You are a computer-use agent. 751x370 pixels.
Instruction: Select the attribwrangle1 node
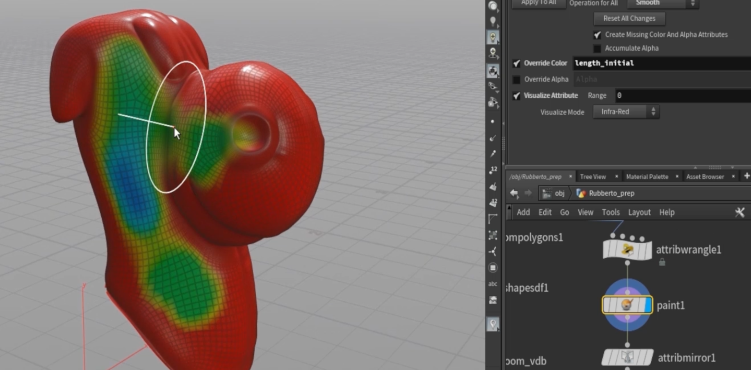tap(627, 250)
